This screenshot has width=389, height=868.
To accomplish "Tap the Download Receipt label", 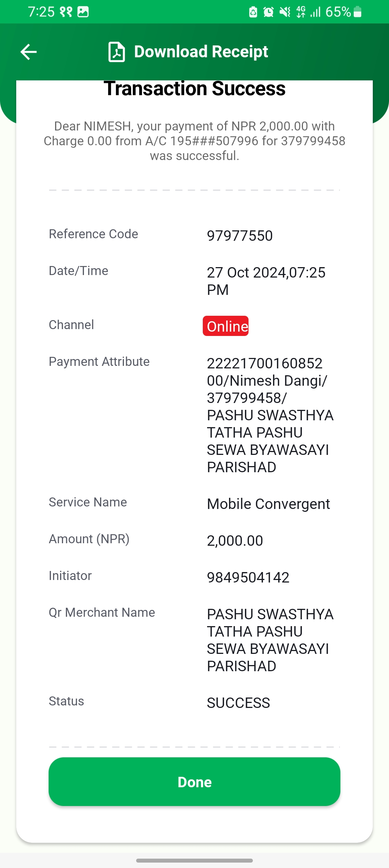I will pos(201,52).
